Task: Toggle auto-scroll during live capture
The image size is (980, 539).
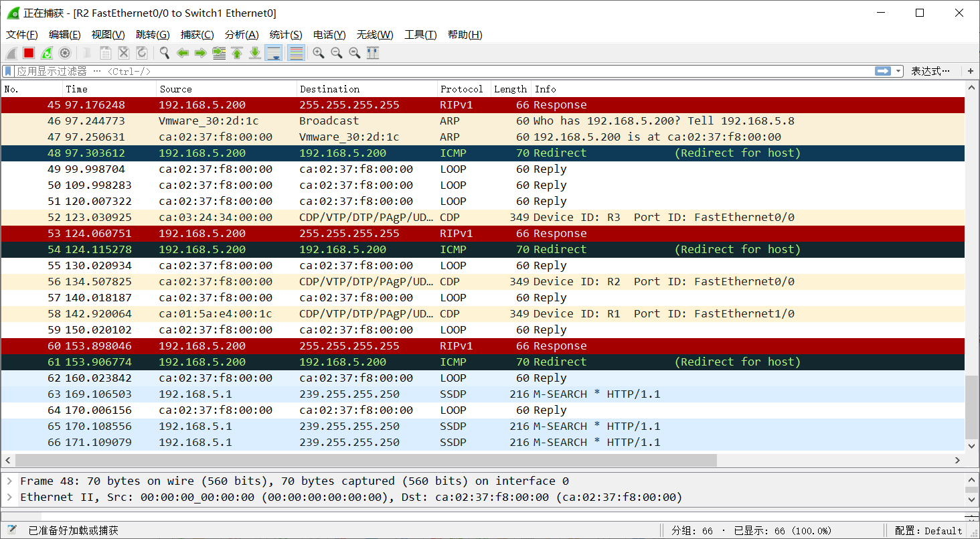Action: pos(273,53)
